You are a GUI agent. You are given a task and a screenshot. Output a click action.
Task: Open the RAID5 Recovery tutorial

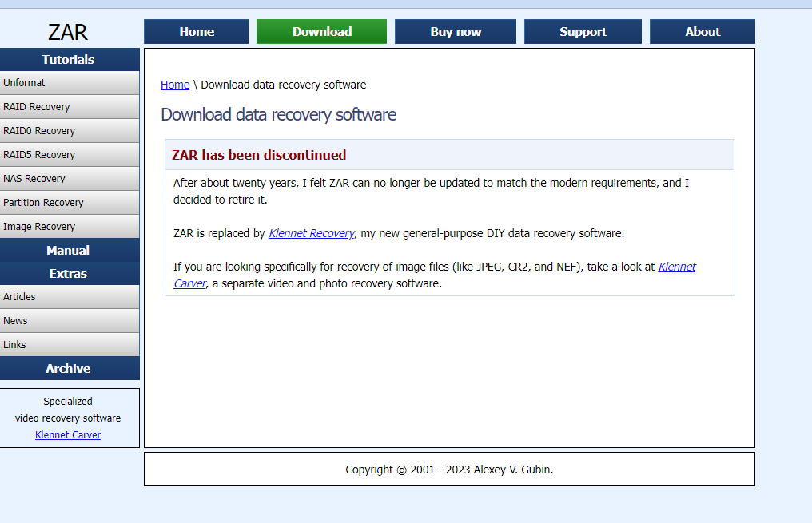click(70, 155)
